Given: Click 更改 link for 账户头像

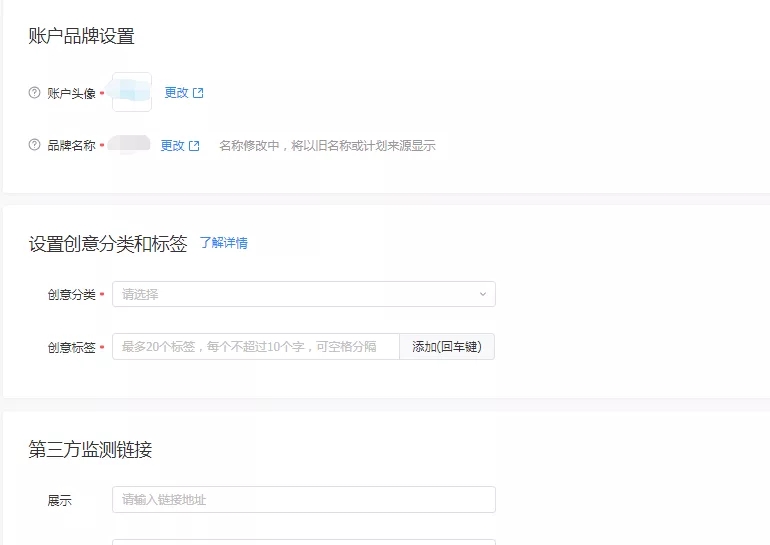Looking at the screenshot, I should [176, 93].
